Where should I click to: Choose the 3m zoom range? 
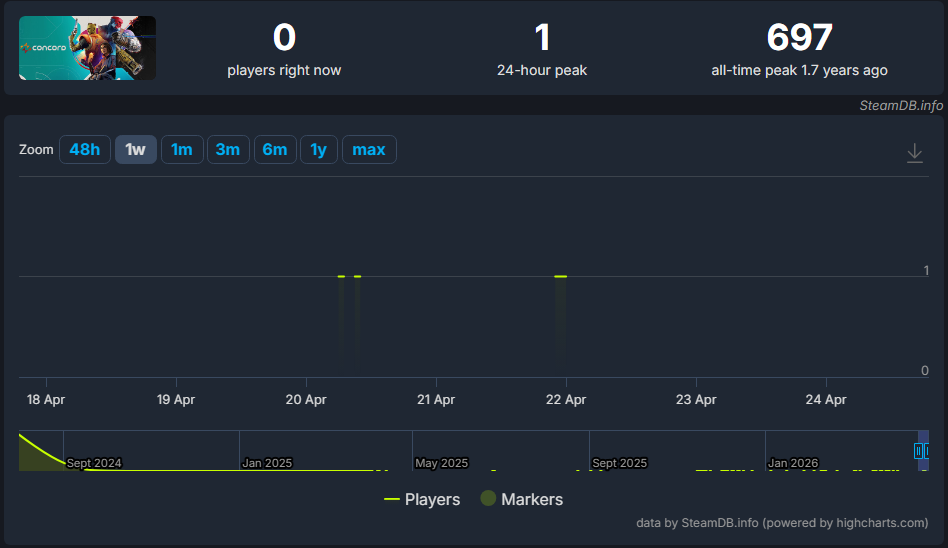[x=228, y=149]
